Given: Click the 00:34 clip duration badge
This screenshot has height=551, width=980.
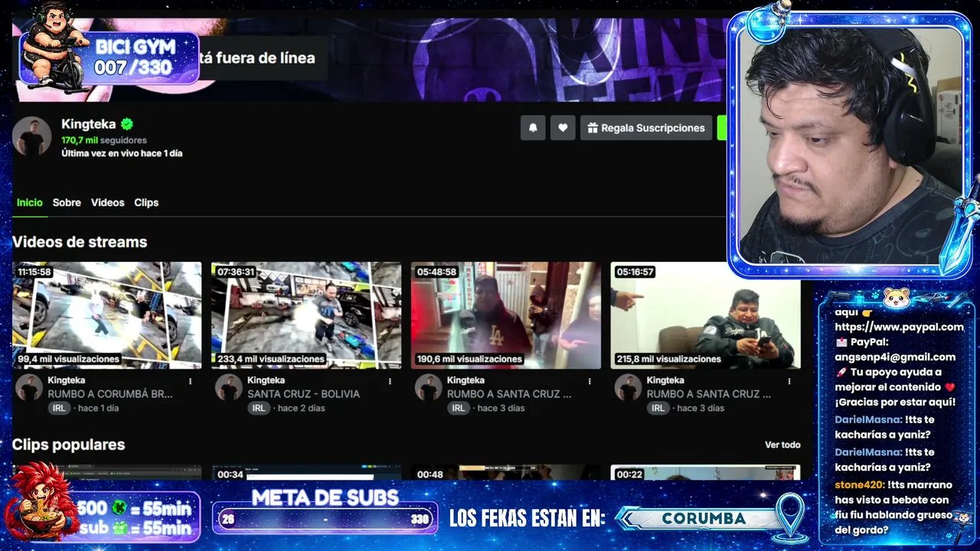Looking at the screenshot, I should [230, 474].
